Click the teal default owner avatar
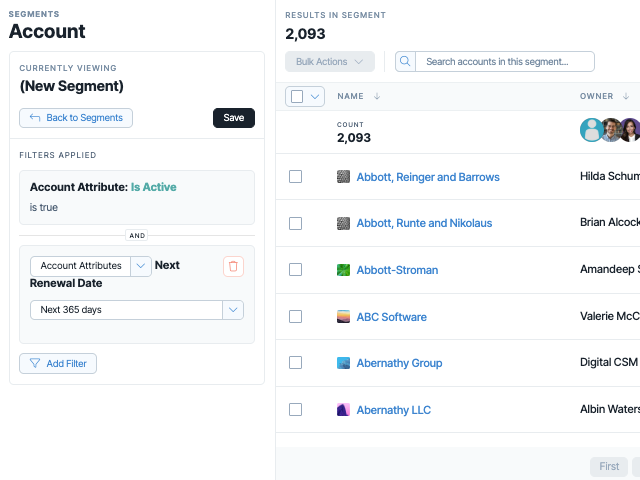 point(591,130)
